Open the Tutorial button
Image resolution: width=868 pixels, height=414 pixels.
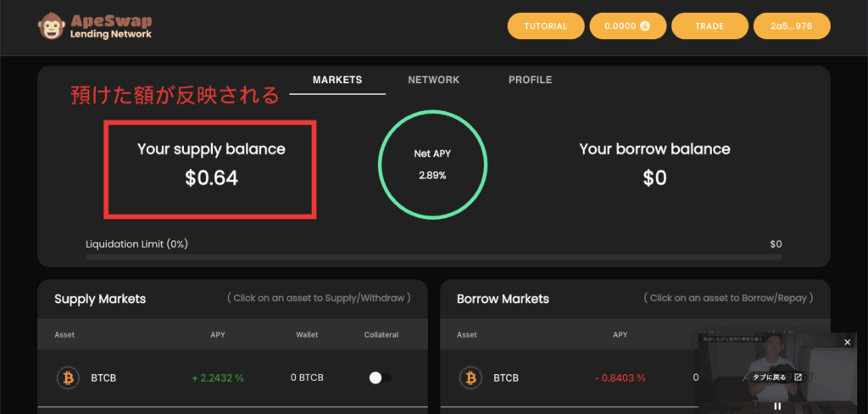point(545,26)
